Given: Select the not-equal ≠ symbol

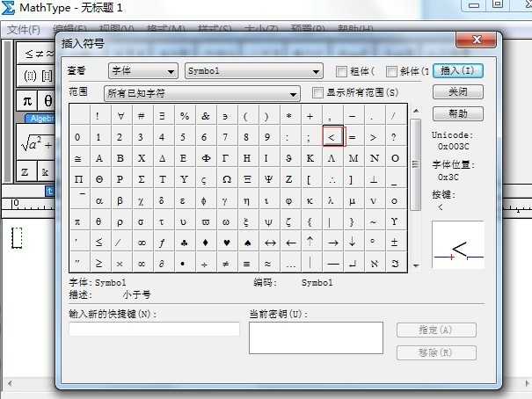Looking at the screenshot, I should [x=226, y=263].
